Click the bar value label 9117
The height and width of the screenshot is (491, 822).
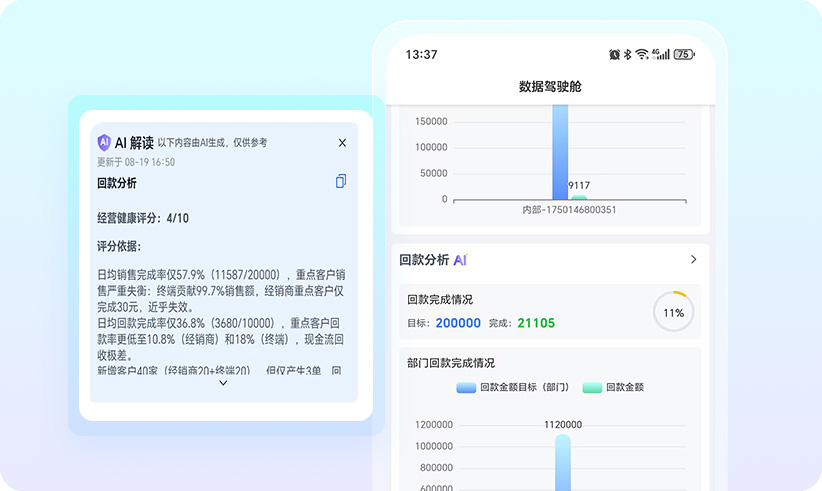tap(579, 186)
